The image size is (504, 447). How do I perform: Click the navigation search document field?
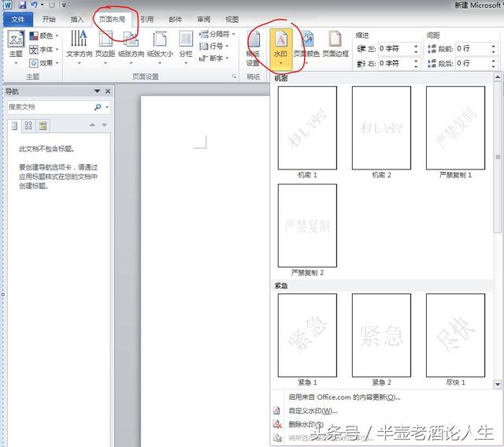tap(50, 106)
